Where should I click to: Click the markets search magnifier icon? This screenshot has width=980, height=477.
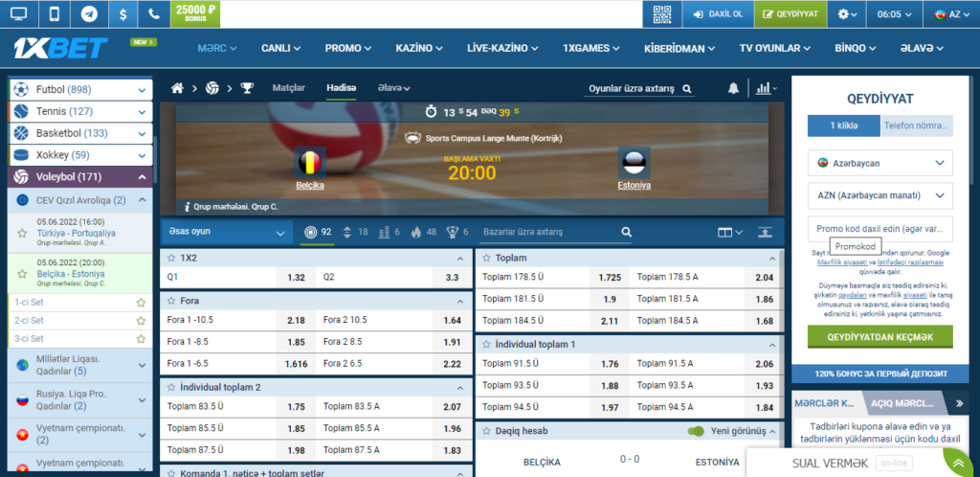[626, 232]
